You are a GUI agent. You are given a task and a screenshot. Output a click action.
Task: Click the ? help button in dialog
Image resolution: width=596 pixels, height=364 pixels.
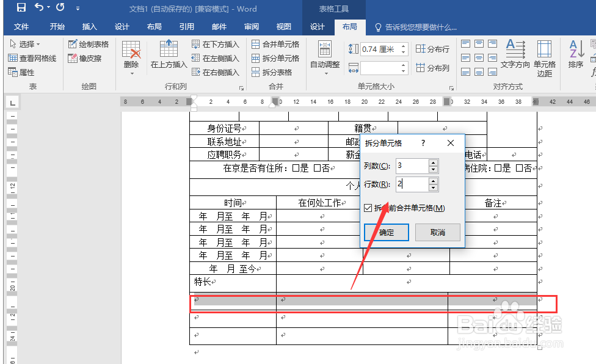click(423, 143)
